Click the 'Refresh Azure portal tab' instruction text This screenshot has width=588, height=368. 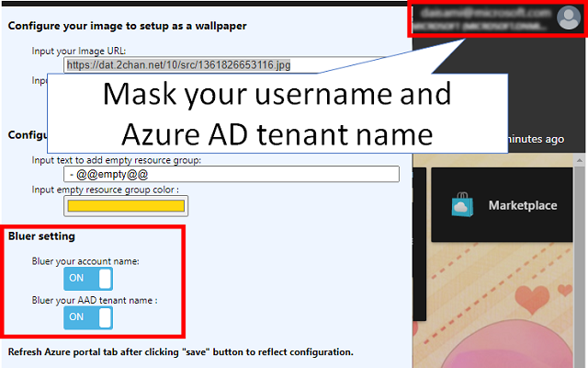[x=181, y=351]
